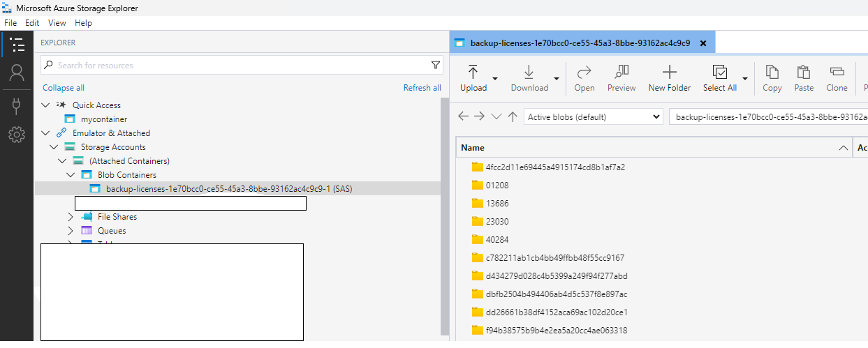The height and width of the screenshot is (348, 868).
Task: Go up one level with up arrow
Action: 513,116
